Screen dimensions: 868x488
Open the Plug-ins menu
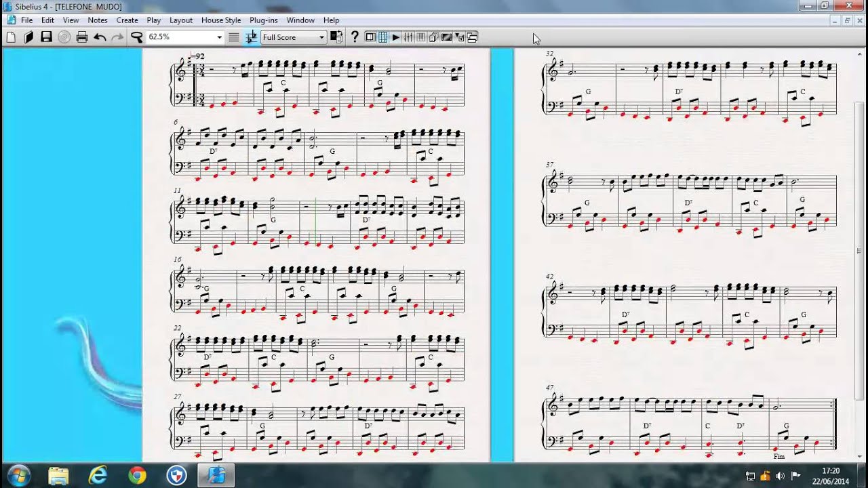coord(264,20)
